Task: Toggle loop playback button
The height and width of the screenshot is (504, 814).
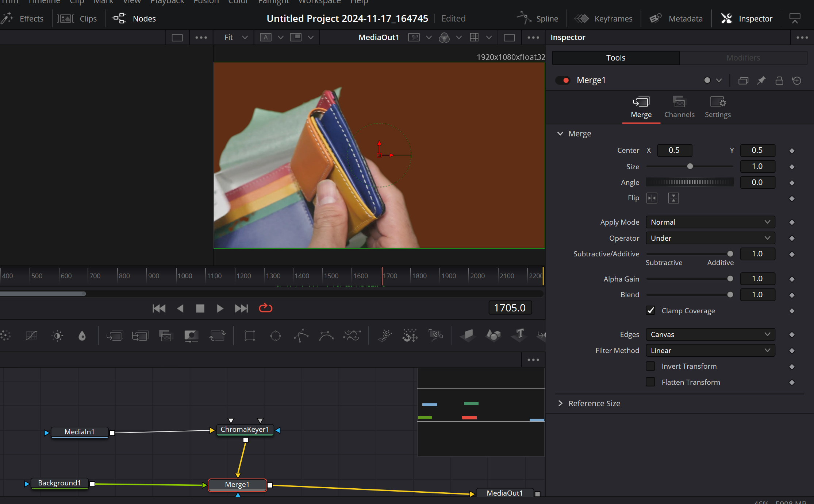Action: (x=265, y=308)
